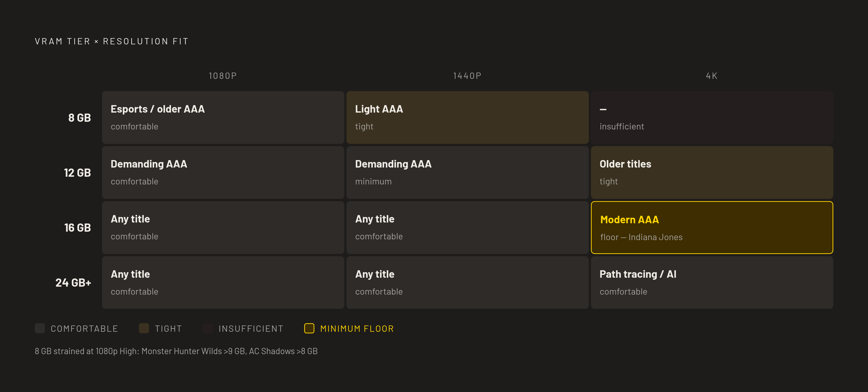Select the 24 GB+ 1440p Any title cell
Image resolution: width=868 pixels, height=392 pixels.
(x=467, y=283)
